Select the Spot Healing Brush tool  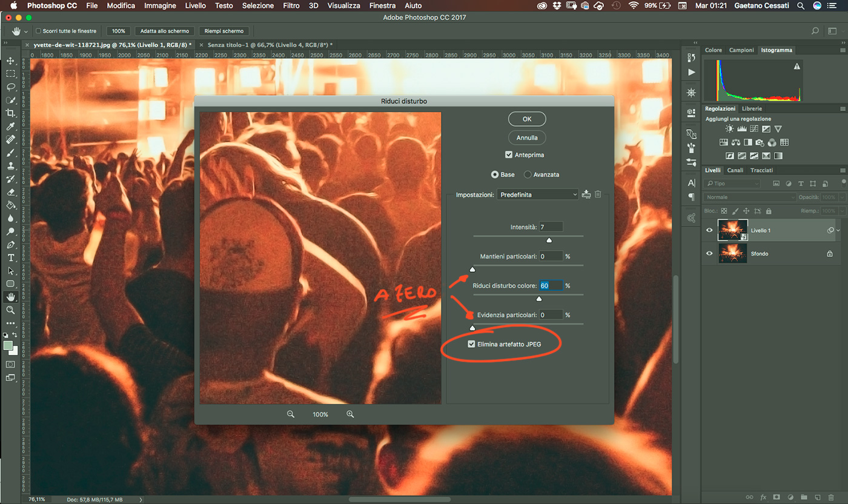click(10, 139)
